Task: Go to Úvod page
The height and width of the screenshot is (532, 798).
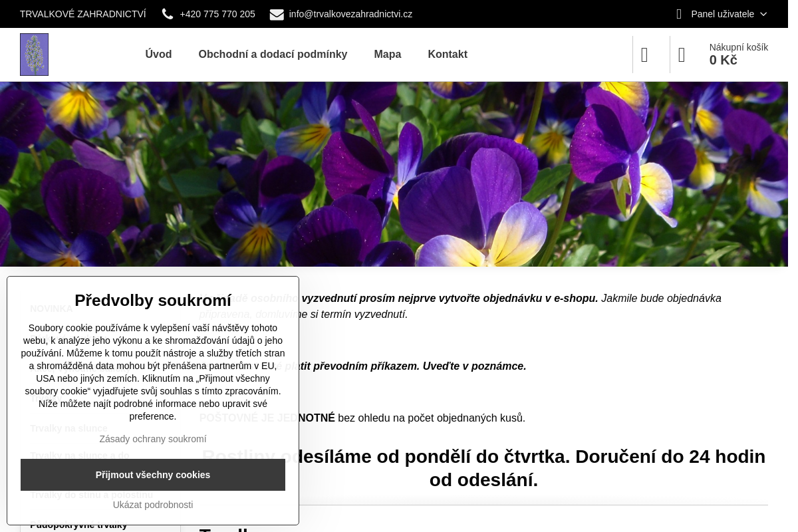Action: (158, 55)
